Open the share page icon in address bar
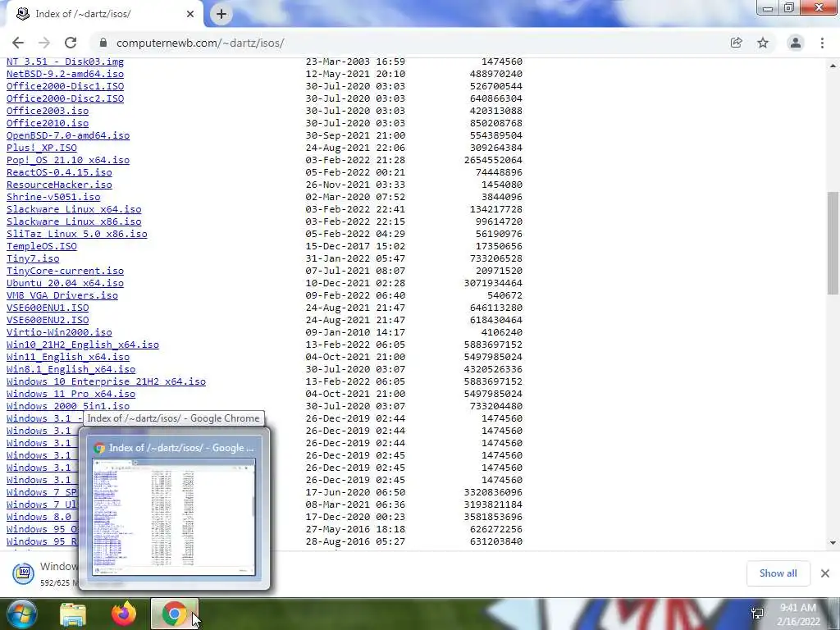 click(736, 43)
